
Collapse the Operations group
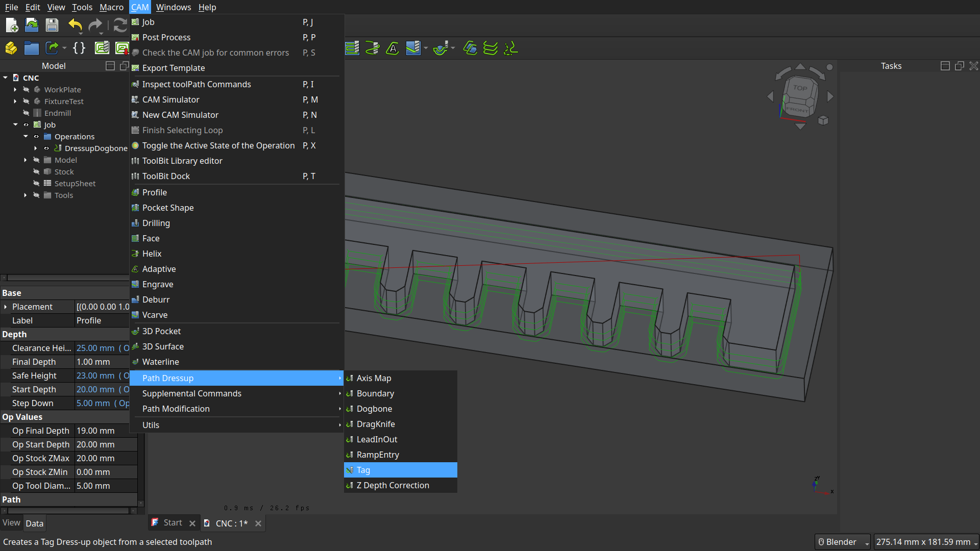[26, 136]
